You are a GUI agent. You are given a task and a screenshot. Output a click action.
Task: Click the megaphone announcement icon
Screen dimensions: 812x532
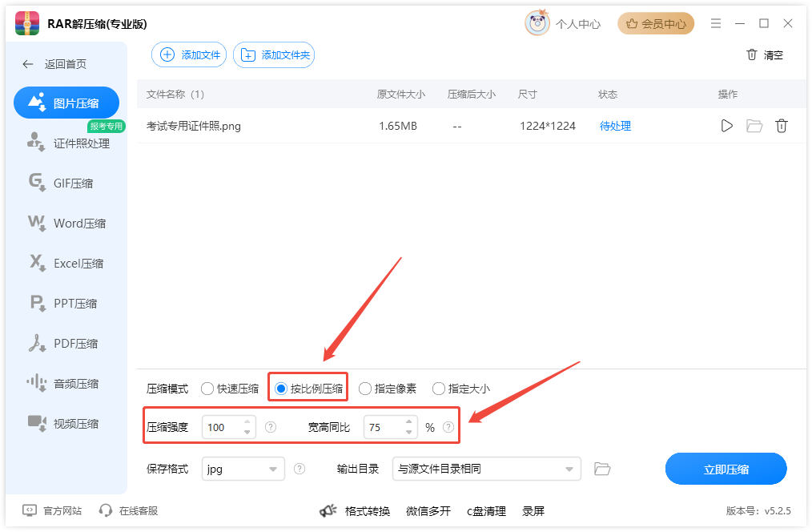coord(328,511)
